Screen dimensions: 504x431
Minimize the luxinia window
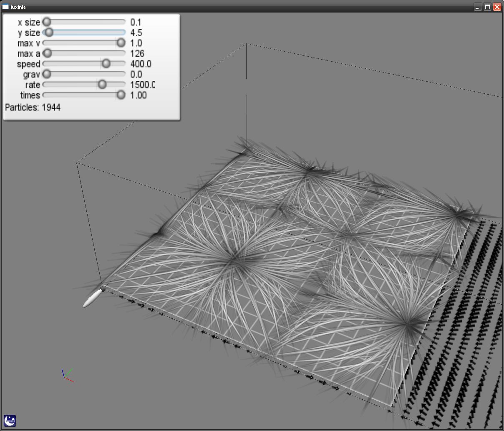click(x=478, y=7)
